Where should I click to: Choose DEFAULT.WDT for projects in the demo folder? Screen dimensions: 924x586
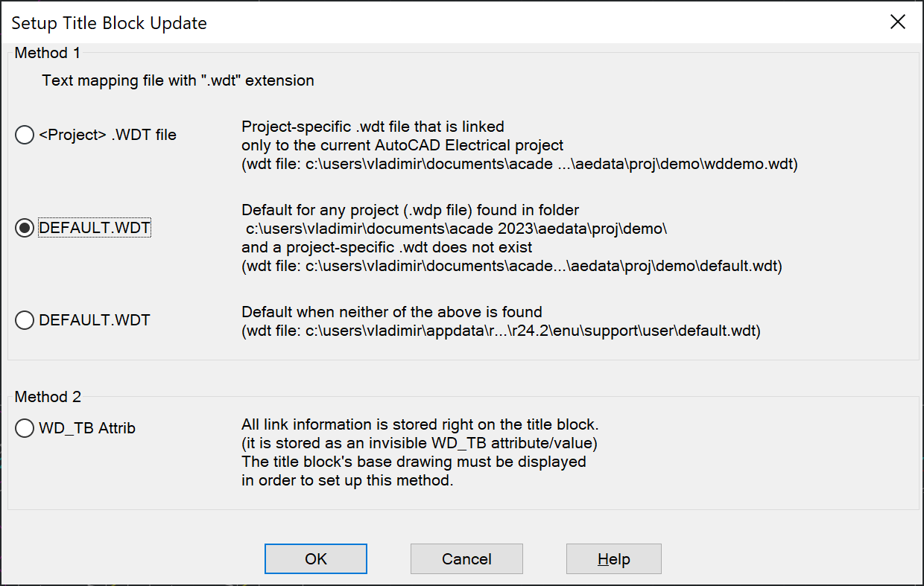click(x=24, y=228)
